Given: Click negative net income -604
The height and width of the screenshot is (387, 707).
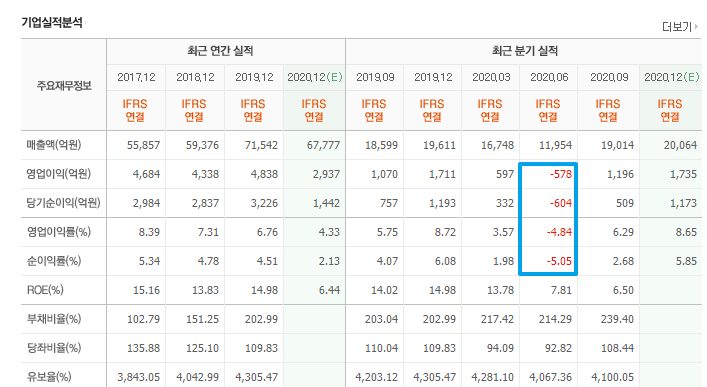Looking at the screenshot, I should (561, 203).
